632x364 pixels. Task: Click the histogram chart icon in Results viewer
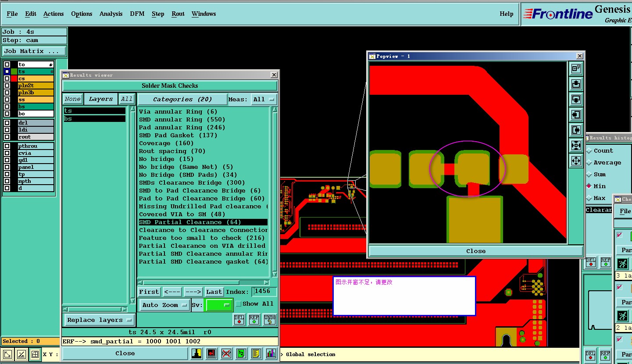coord(271,353)
